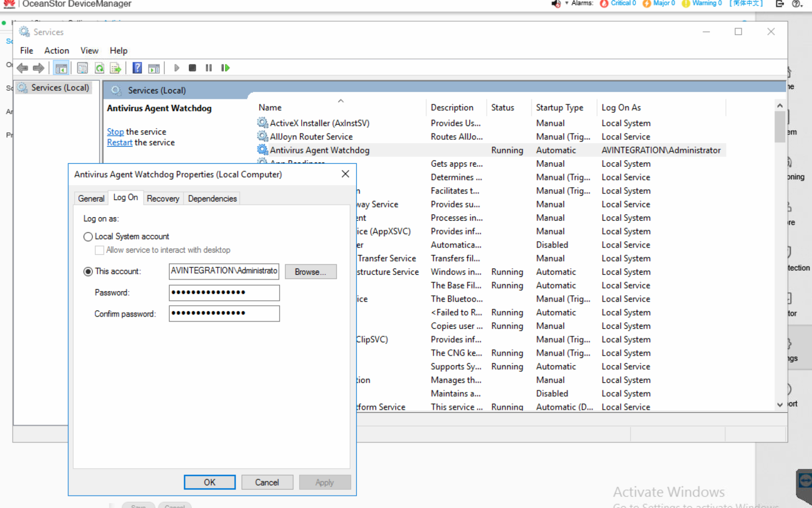This screenshot has width=812, height=508.
Task: Click the Export List toolbar icon
Action: pyautogui.click(x=116, y=68)
